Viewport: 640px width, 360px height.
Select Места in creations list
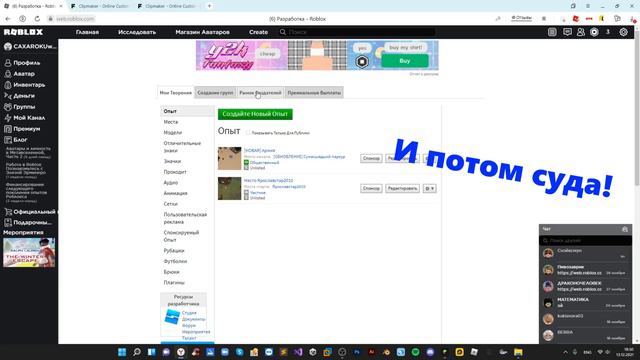tap(171, 122)
